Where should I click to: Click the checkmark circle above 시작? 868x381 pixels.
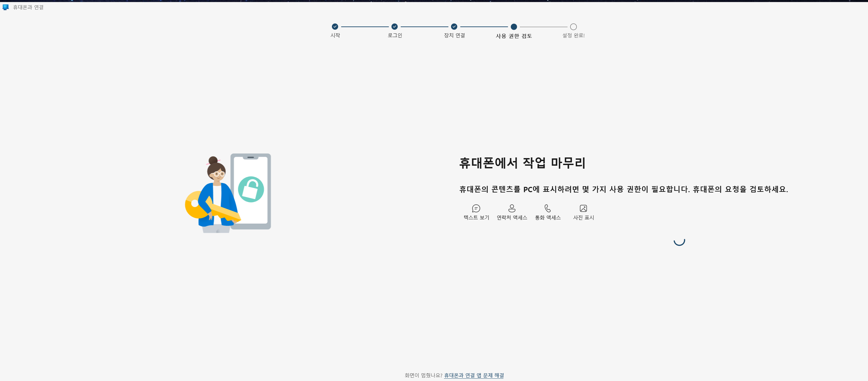pyautogui.click(x=335, y=26)
